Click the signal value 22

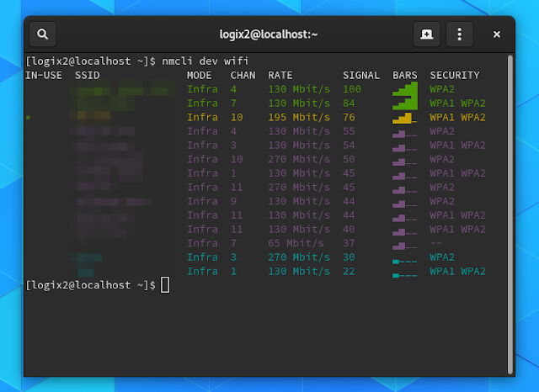coord(349,272)
